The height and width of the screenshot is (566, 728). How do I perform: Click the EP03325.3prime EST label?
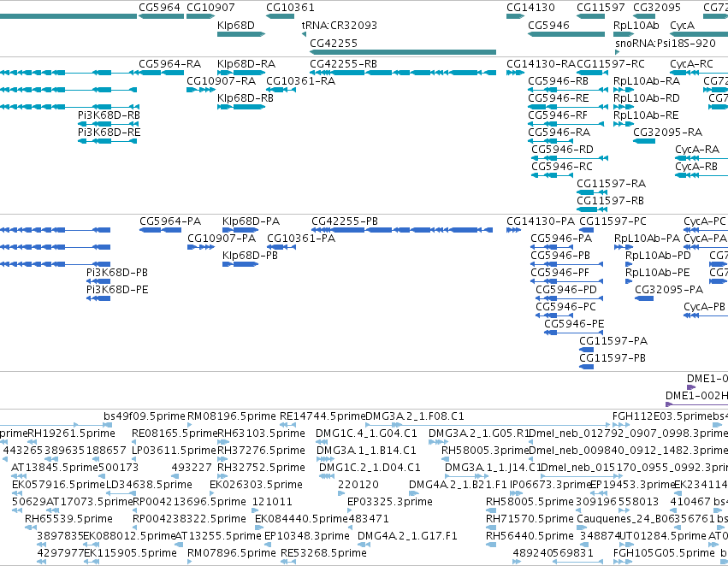coord(390,502)
